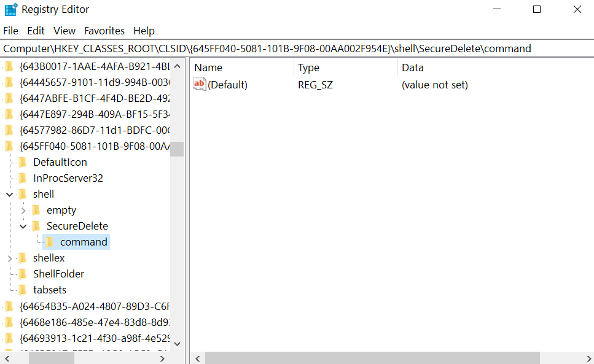The width and height of the screenshot is (594, 364).
Task: Click the Registry Editor app icon in title bar
Action: pos(11,9)
